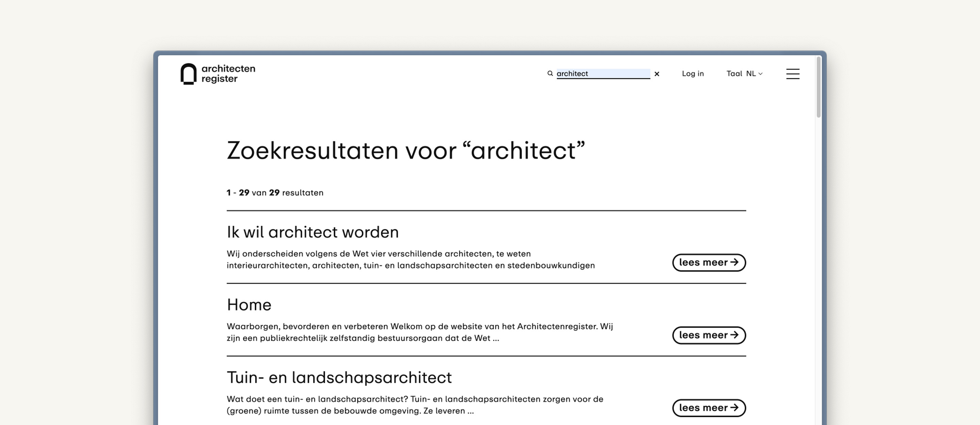
Task: Open 'Ik wil architect worden' result title
Action: (x=313, y=232)
